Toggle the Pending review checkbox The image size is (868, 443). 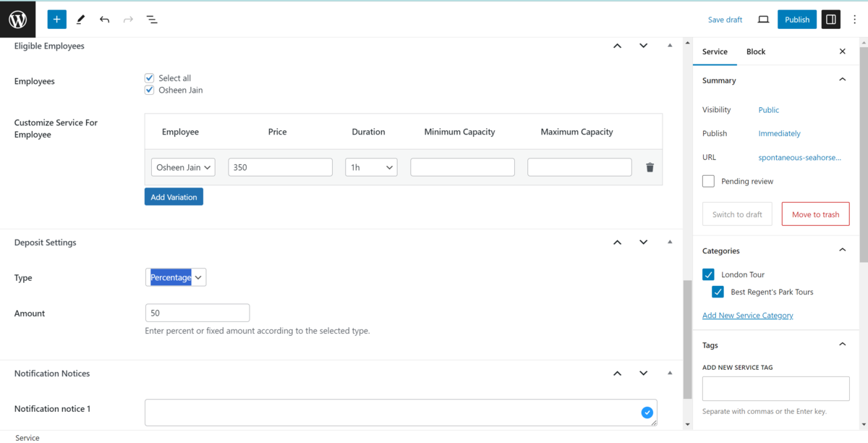(x=709, y=181)
